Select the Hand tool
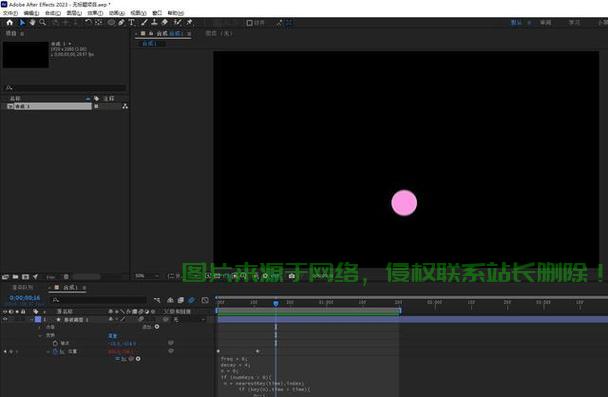608x397 pixels. (x=32, y=22)
